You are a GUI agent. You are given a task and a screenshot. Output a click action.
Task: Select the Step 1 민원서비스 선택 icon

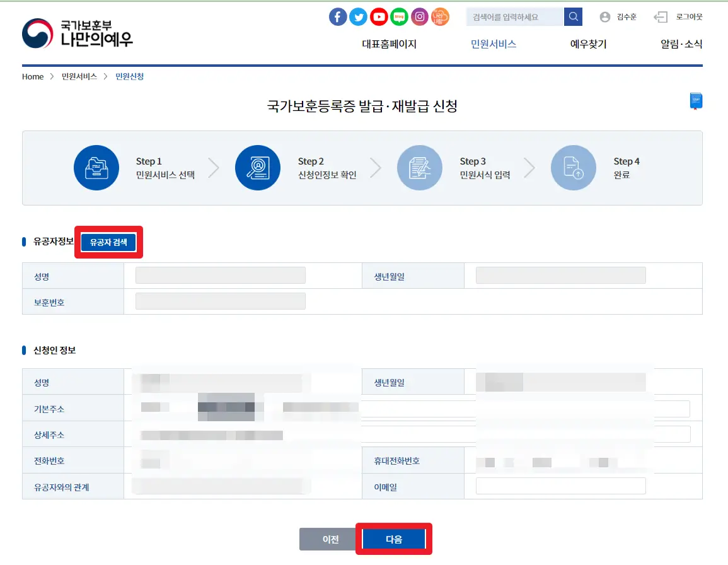tap(96, 168)
